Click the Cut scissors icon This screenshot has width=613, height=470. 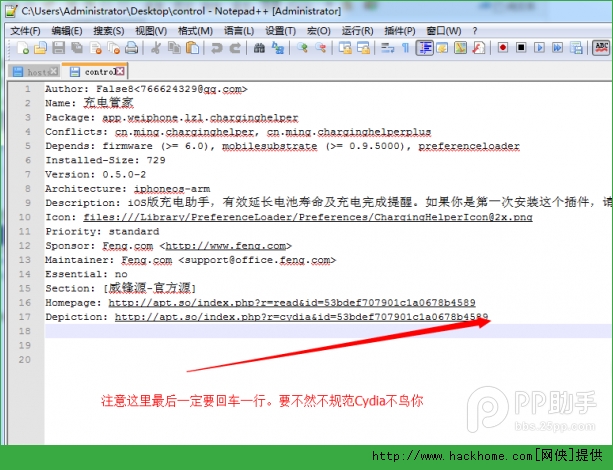(x=156, y=48)
